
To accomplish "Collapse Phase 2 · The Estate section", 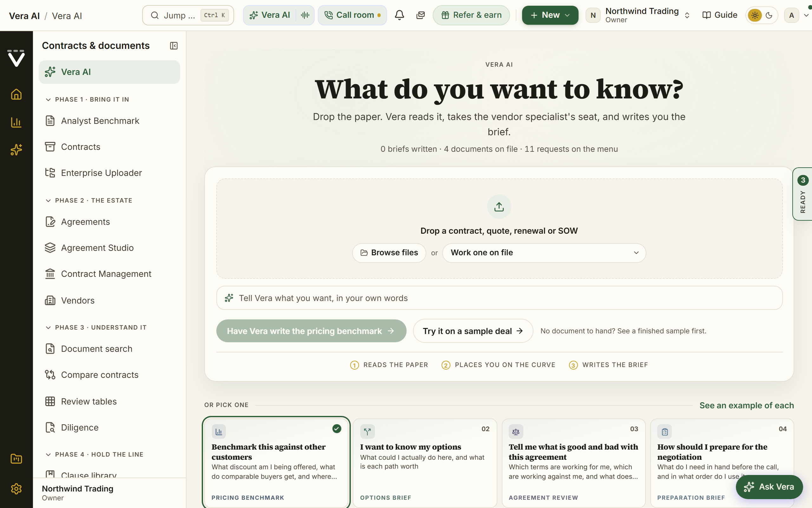I will 89,201.
